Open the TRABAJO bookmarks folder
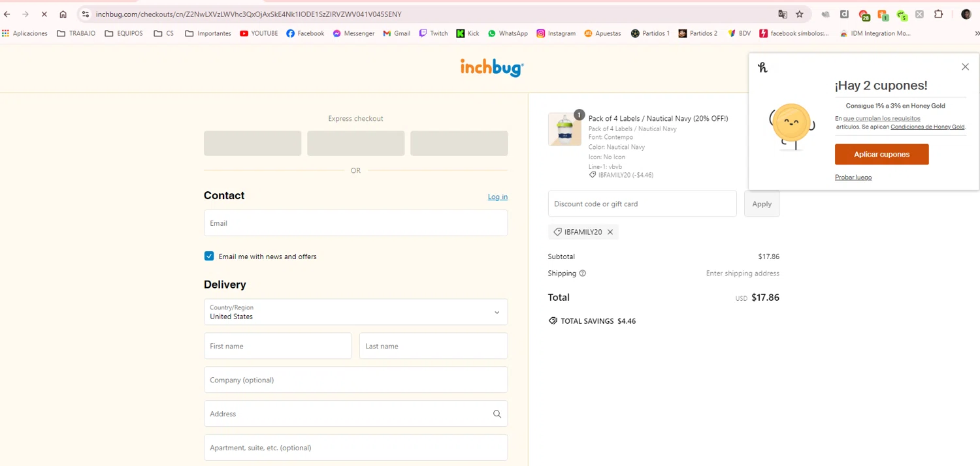 click(x=76, y=33)
